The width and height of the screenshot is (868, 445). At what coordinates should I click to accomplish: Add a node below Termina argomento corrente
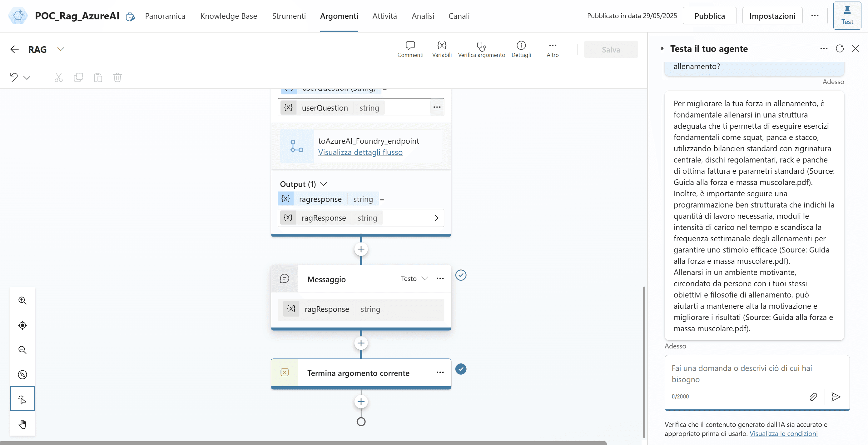point(361,402)
